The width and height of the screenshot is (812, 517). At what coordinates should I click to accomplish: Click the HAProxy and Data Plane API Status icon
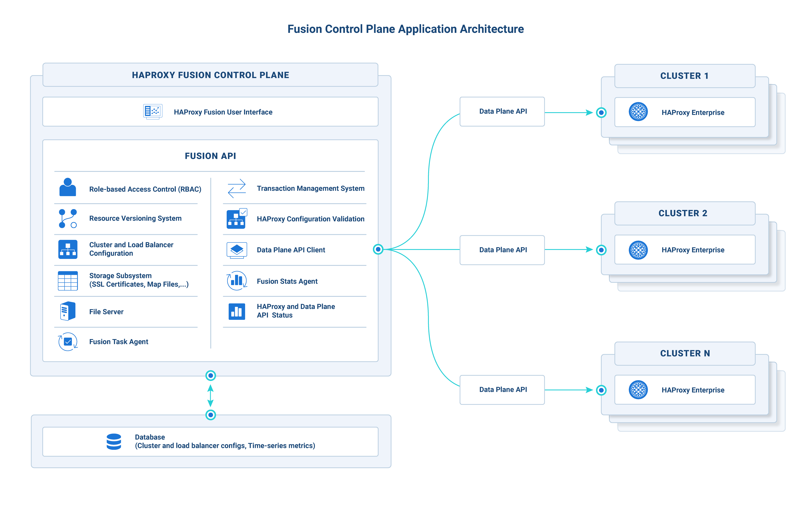pyautogui.click(x=237, y=311)
